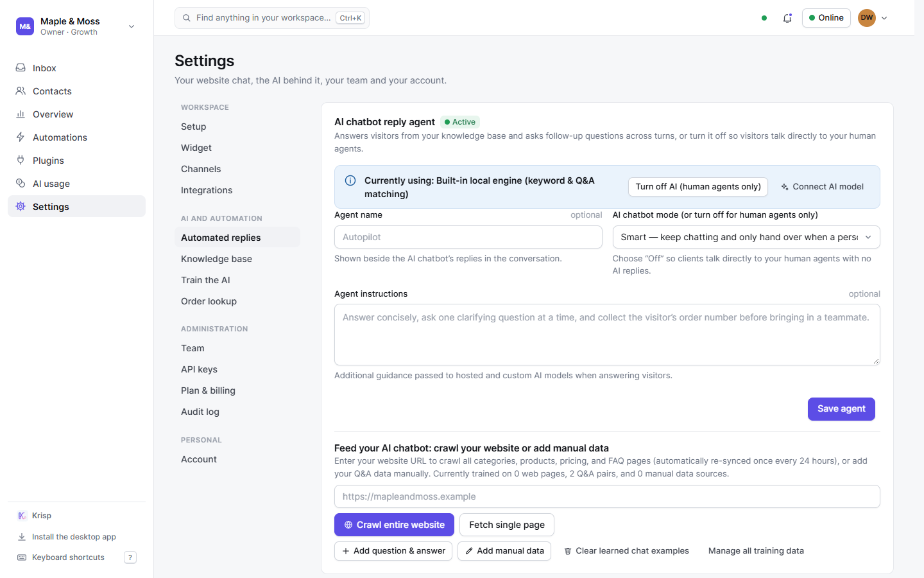Open the AI chatbot mode dropdown
924x578 pixels.
pyautogui.click(x=746, y=237)
